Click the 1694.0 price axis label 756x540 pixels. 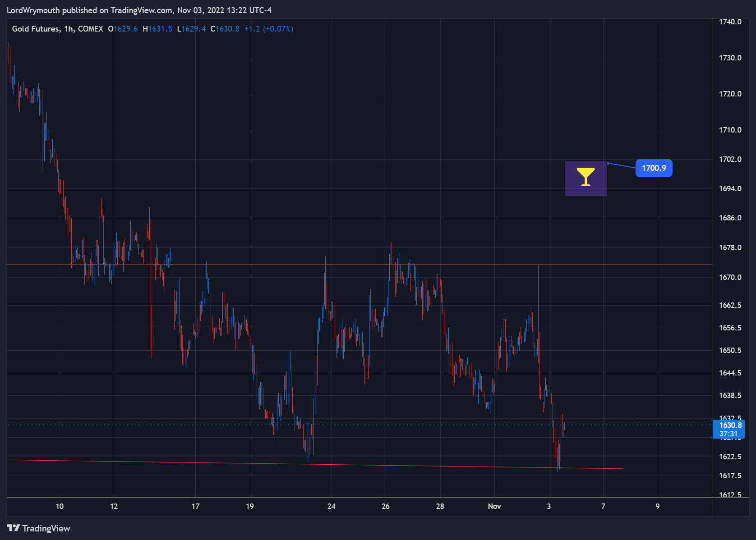[x=730, y=188]
